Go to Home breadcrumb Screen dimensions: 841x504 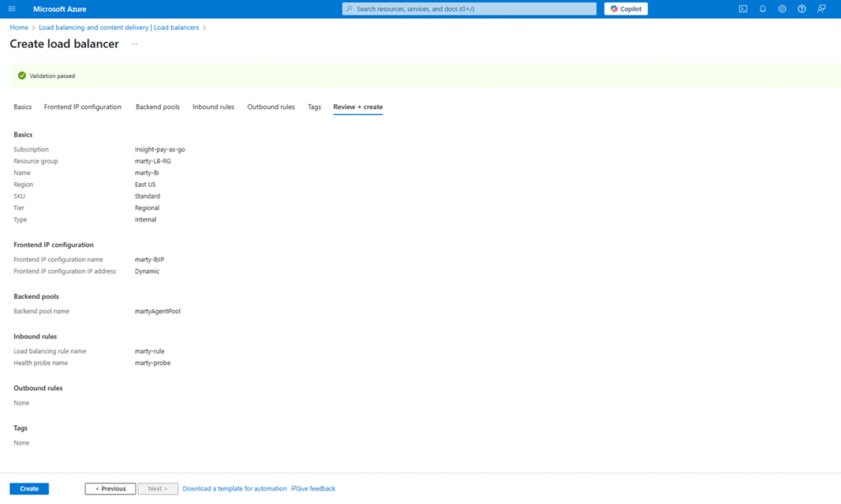[x=19, y=28]
